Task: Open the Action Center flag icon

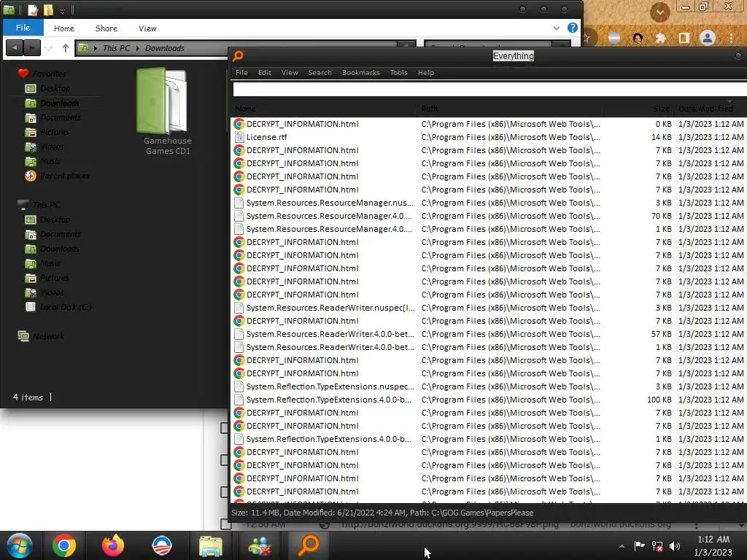Action: (639, 545)
